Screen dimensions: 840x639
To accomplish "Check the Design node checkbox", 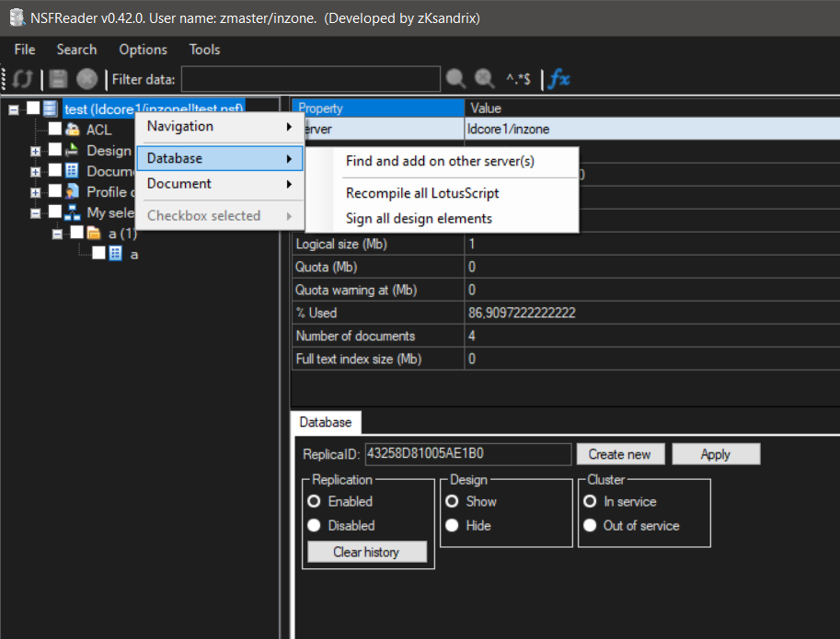I will pos(55,149).
